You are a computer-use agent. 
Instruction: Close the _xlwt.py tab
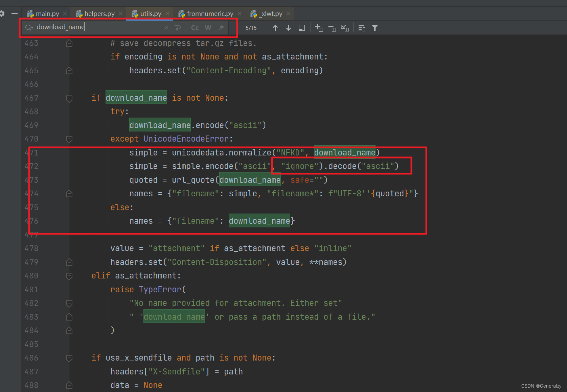(288, 14)
